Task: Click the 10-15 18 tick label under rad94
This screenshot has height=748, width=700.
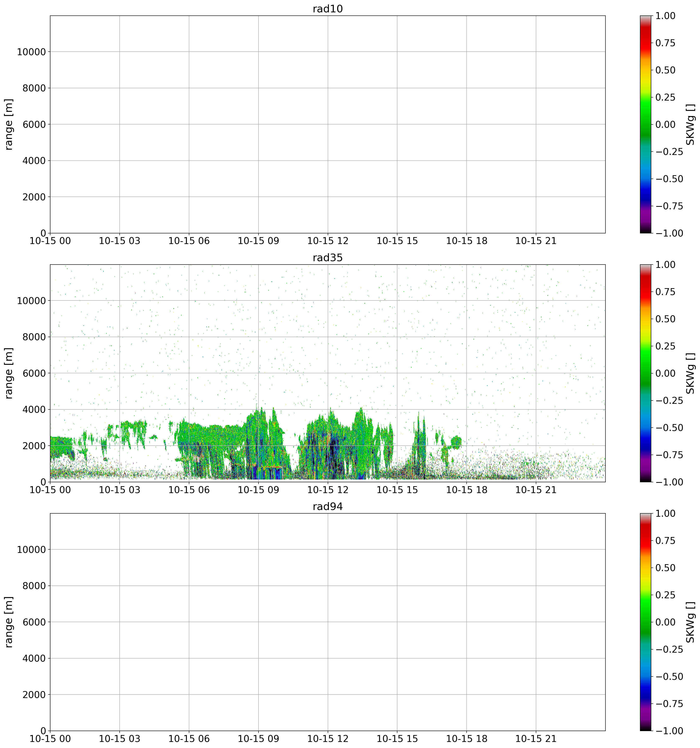Action: (x=466, y=739)
